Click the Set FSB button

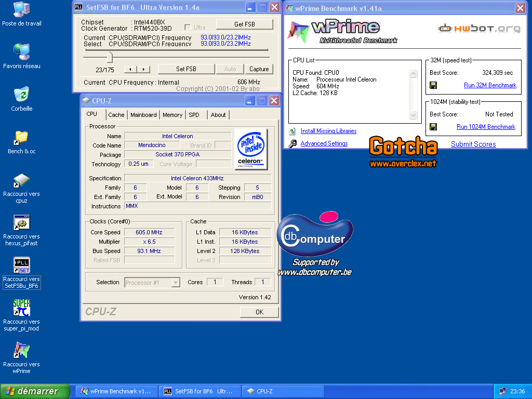point(186,69)
